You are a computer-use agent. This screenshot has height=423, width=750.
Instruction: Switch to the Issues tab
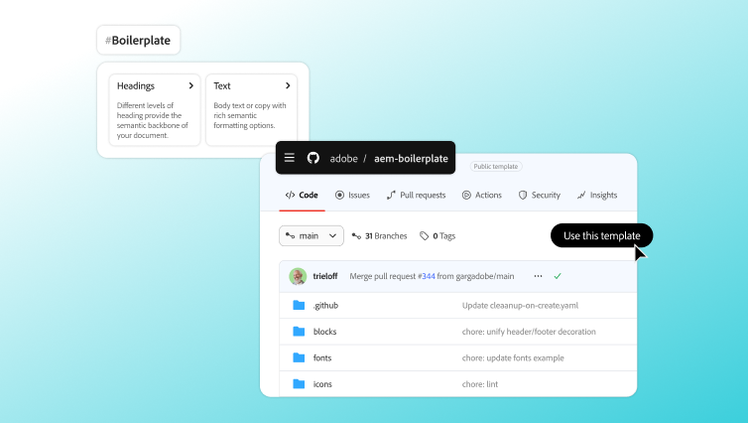point(352,195)
